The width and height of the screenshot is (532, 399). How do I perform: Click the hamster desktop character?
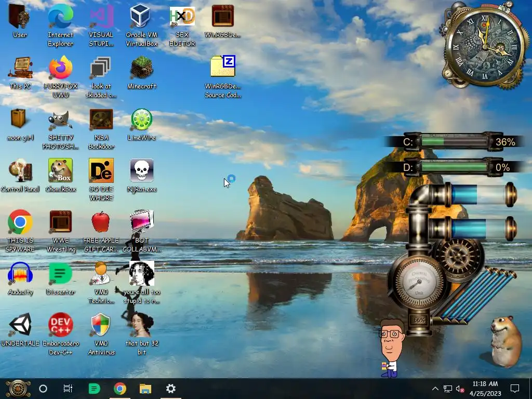(x=506, y=341)
